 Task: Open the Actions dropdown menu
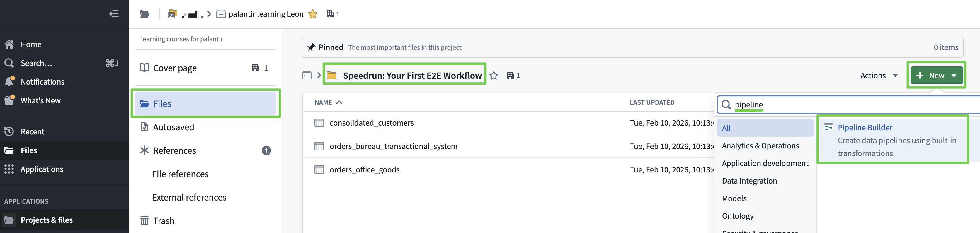tap(878, 76)
